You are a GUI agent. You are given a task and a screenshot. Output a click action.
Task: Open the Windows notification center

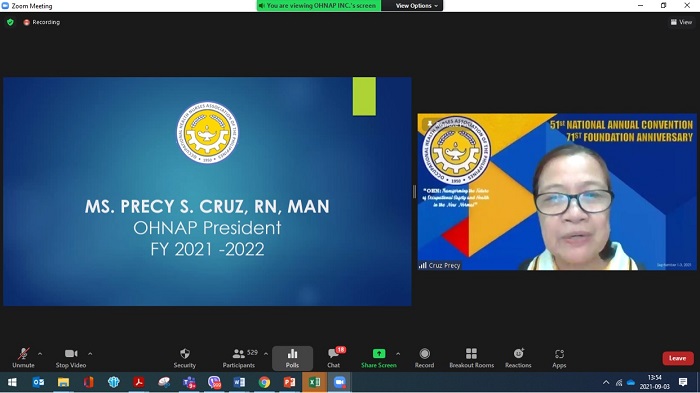(x=683, y=382)
